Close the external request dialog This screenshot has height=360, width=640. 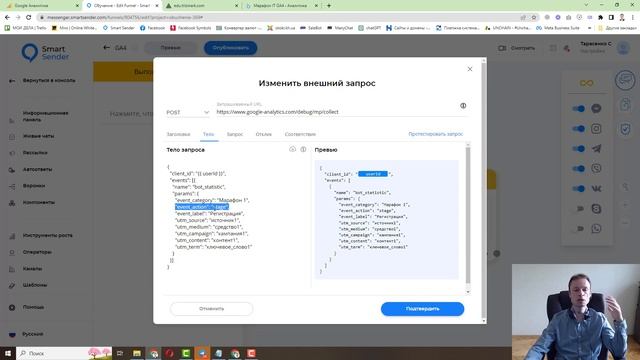pyautogui.click(x=470, y=69)
